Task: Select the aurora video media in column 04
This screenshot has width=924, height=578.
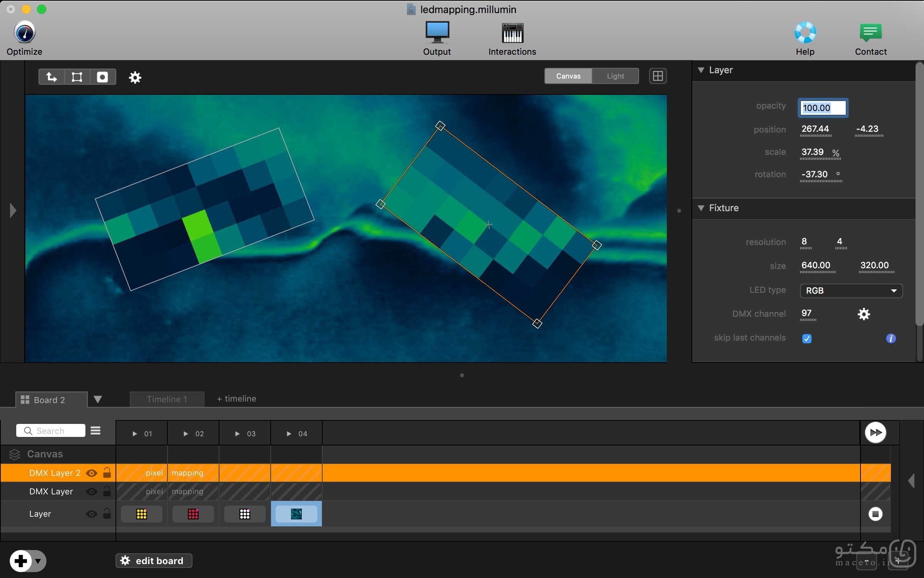Action: (296, 514)
